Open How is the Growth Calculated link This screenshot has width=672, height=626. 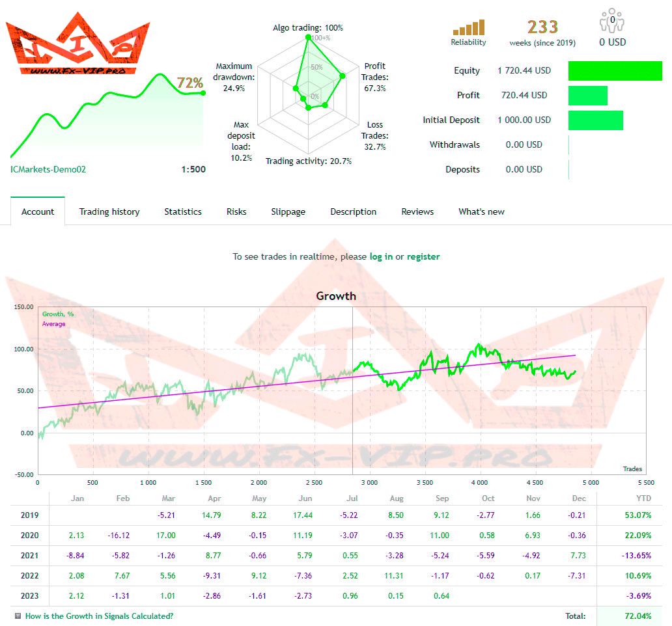pyautogui.click(x=99, y=616)
